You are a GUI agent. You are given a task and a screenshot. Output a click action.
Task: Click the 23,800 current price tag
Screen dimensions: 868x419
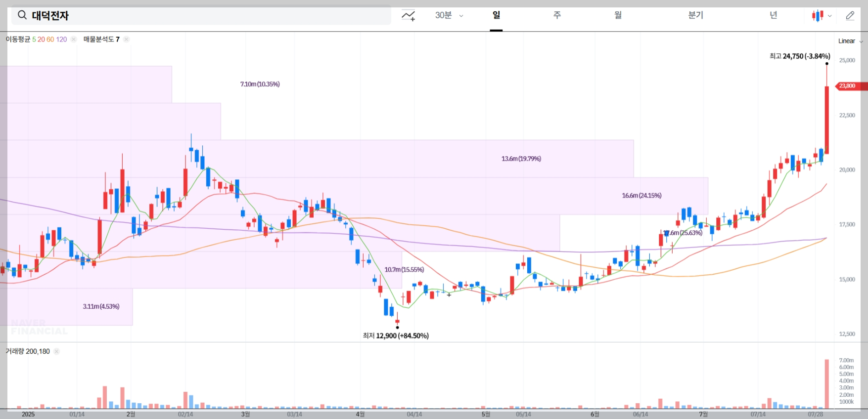point(851,86)
